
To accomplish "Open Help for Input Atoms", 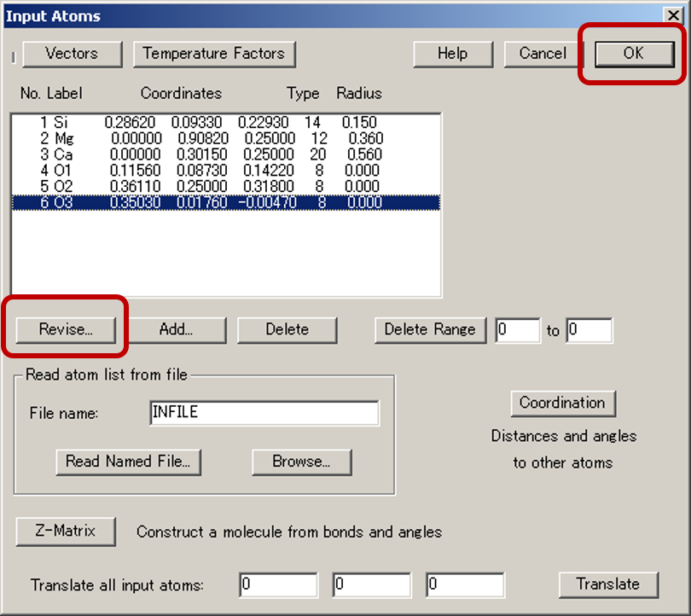I will (x=452, y=54).
